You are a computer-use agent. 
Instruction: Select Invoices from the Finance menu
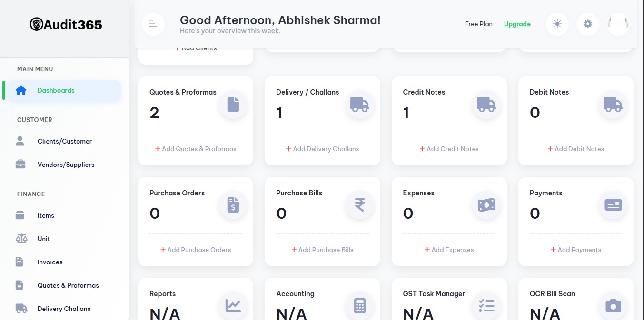(x=50, y=262)
